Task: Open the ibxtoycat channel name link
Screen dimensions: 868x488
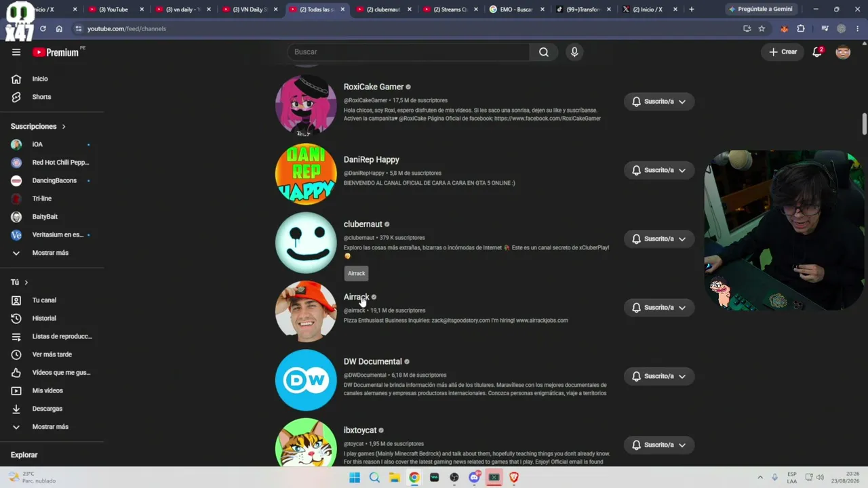Action: 360,430
